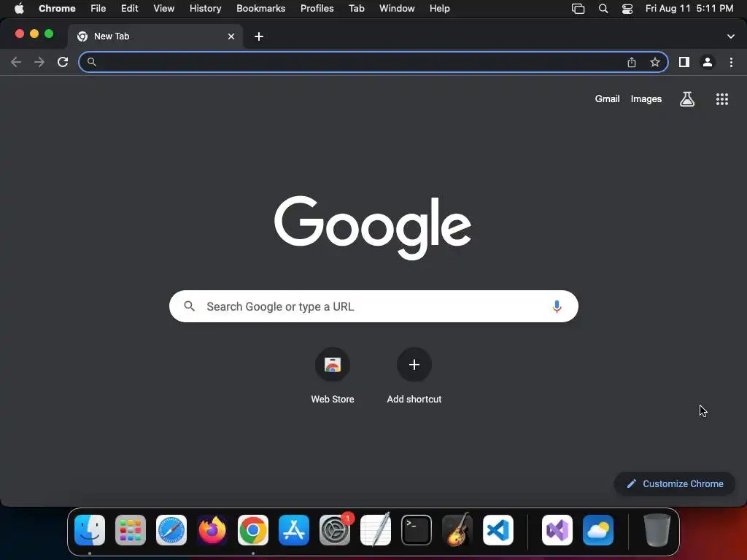Open Control Center in menu bar
This screenshot has width=747, height=560.
pyautogui.click(x=627, y=9)
